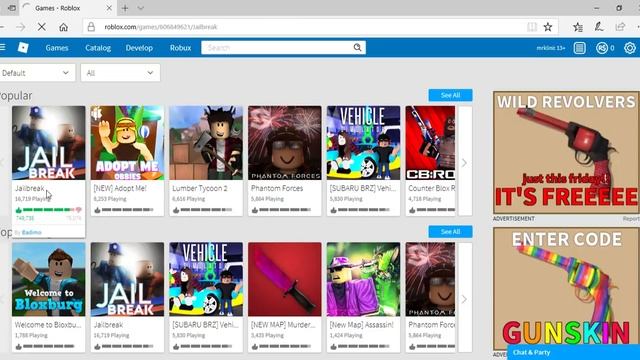This screenshot has width=640, height=360.
Task: Click the browser home icon
Action: click(x=63, y=27)
